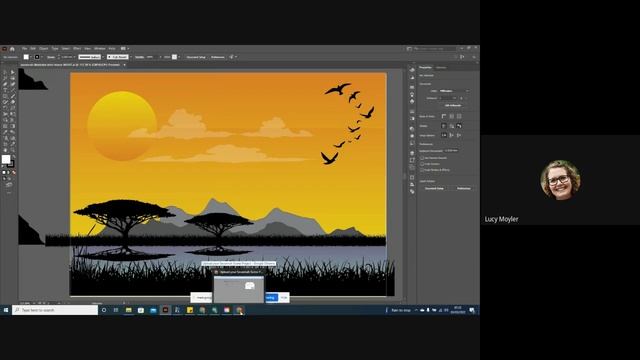The height and width of the screenshot is (360, 640).
Task: Open the Effect menu
Action: point(77,48)
